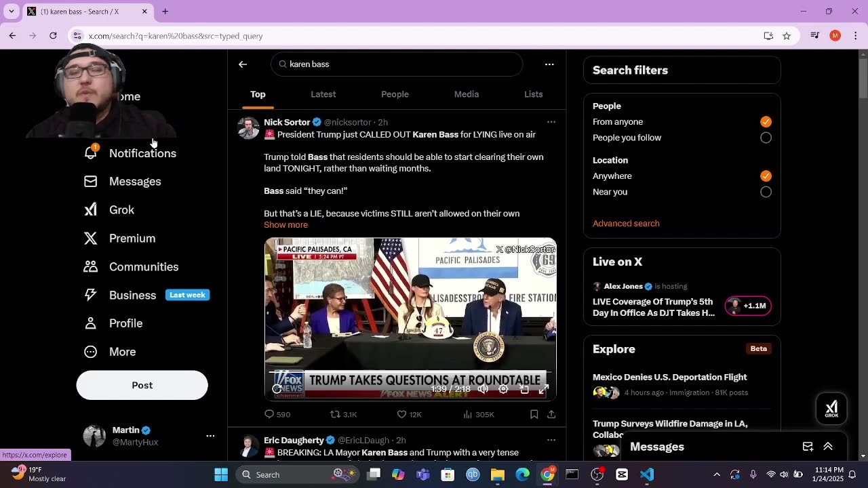
Task: Expand video to fullscreen
Action: [543, 389]
